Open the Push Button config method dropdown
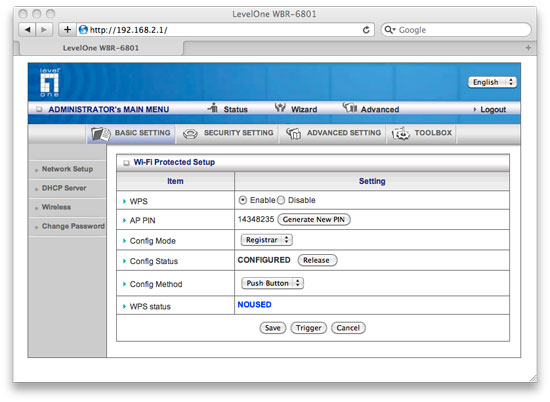 tap(273, 283)
